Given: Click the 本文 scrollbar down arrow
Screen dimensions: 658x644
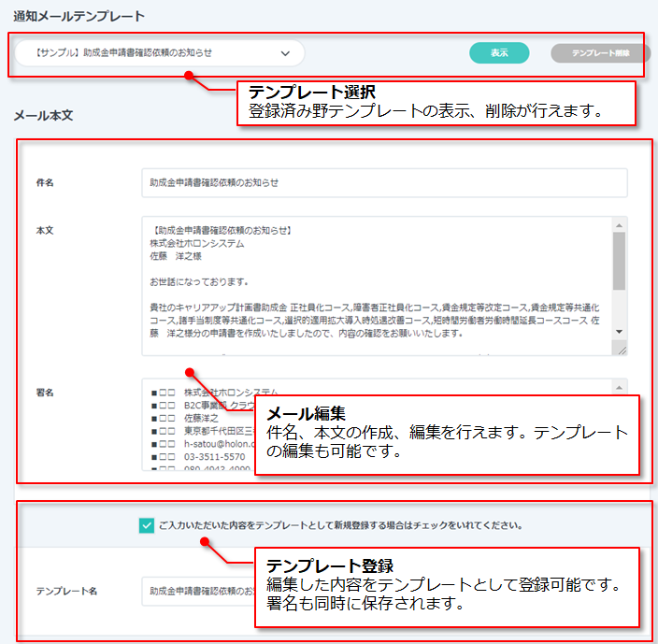Looking at the screenshot, I should (619, 332).
